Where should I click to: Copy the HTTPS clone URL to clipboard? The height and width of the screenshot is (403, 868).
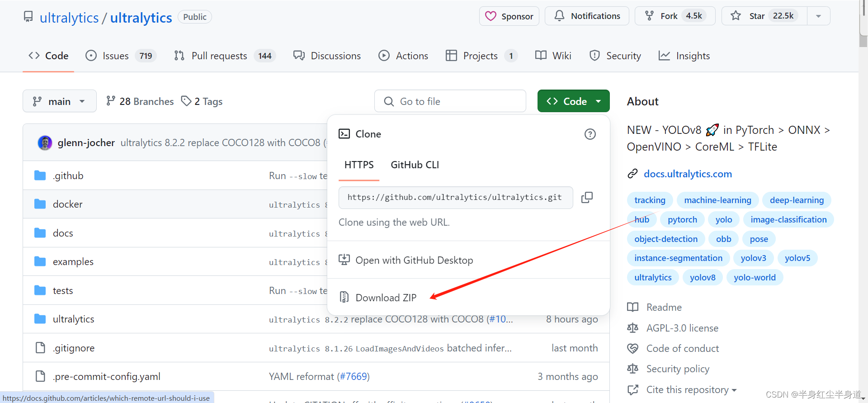pyautogui.click(x=587, y=197)
